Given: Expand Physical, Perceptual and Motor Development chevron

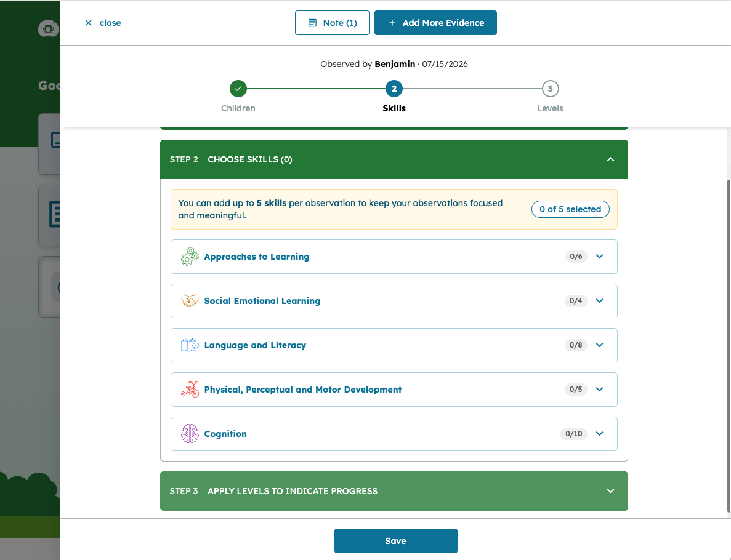Looking at the screenshot, I should point(600,390).
